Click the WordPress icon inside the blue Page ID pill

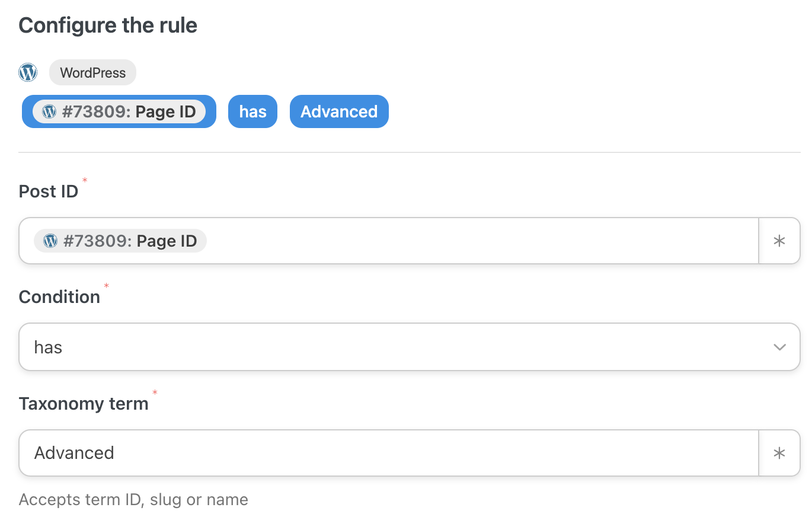coord(49,111)
